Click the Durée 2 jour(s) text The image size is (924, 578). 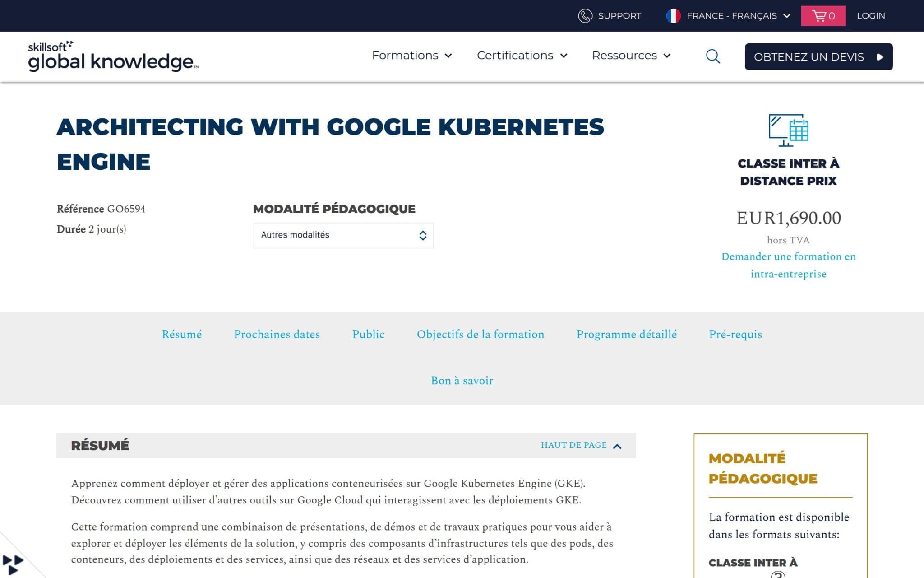[91, 229]
